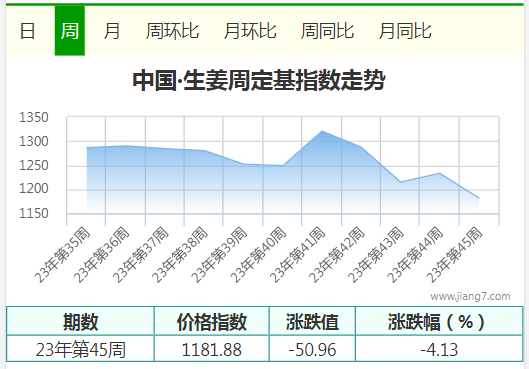Click the chart title 中国·生姜周定基指数走势
The height and width of the screenshot is (369, 529).
[259, 80]
